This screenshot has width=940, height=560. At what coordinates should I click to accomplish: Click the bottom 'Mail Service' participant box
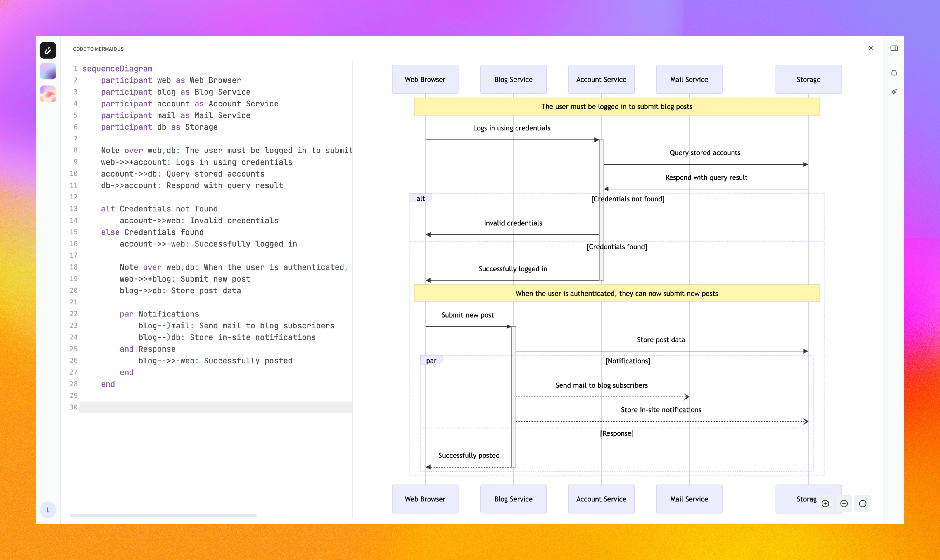[x=689, y=499]
